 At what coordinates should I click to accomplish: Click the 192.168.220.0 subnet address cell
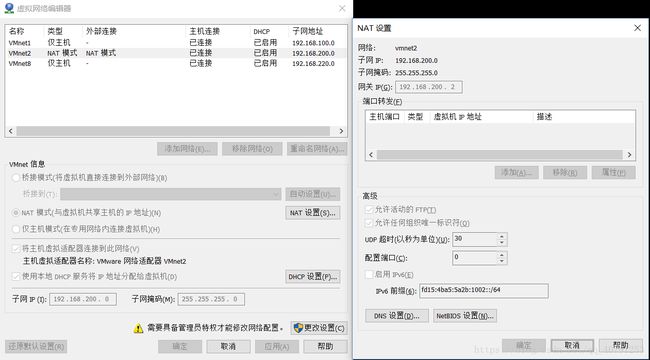coord(313,64)
